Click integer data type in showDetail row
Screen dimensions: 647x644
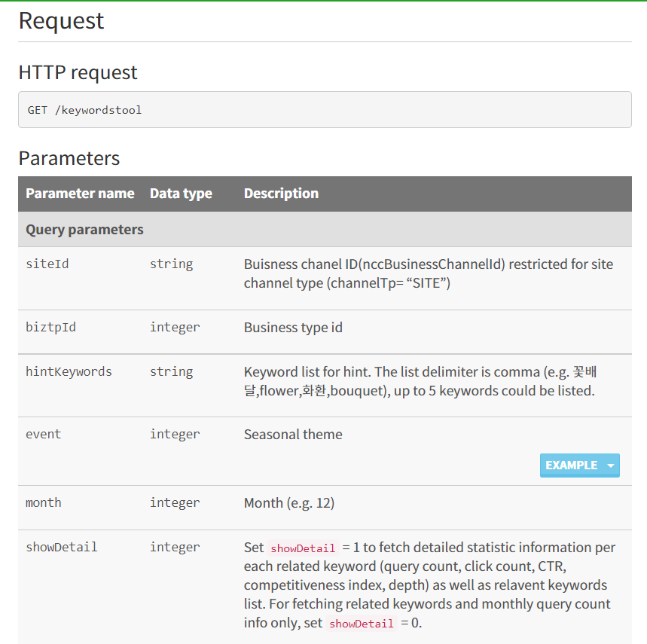point(175,548)
